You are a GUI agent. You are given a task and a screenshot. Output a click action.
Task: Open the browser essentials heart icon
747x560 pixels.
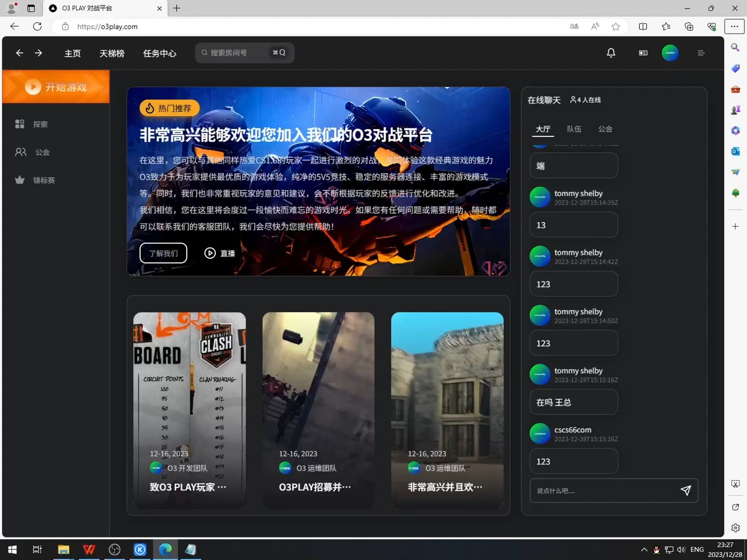tap(712, 26)
